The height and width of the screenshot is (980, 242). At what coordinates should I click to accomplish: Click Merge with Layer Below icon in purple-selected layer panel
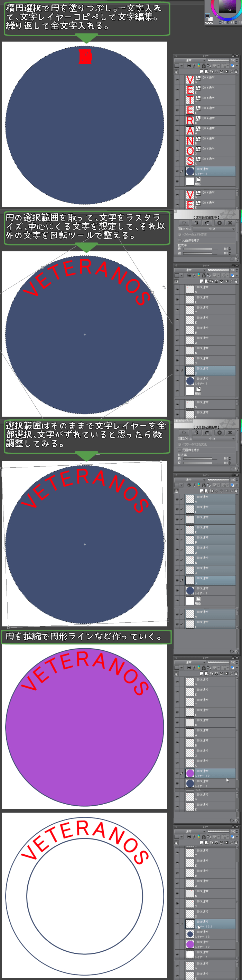click(x=221, y=673)
